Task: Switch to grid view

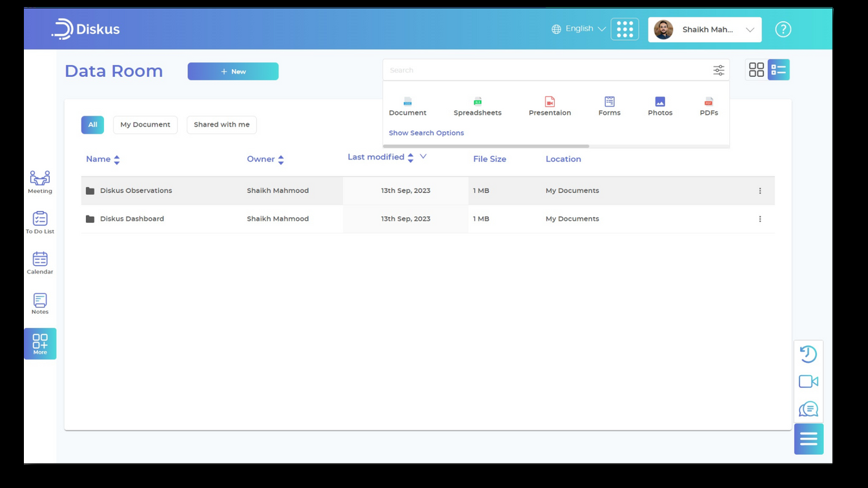Action: 756,70
